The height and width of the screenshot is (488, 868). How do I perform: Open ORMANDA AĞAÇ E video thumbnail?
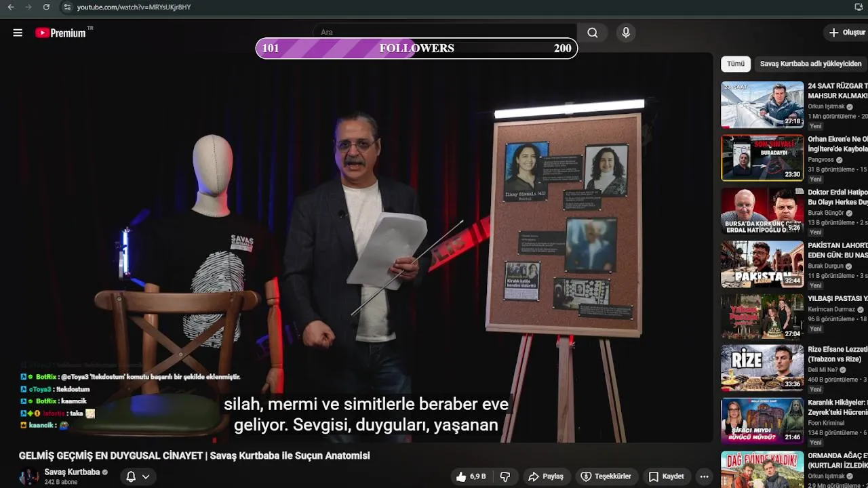click(762, 470)
